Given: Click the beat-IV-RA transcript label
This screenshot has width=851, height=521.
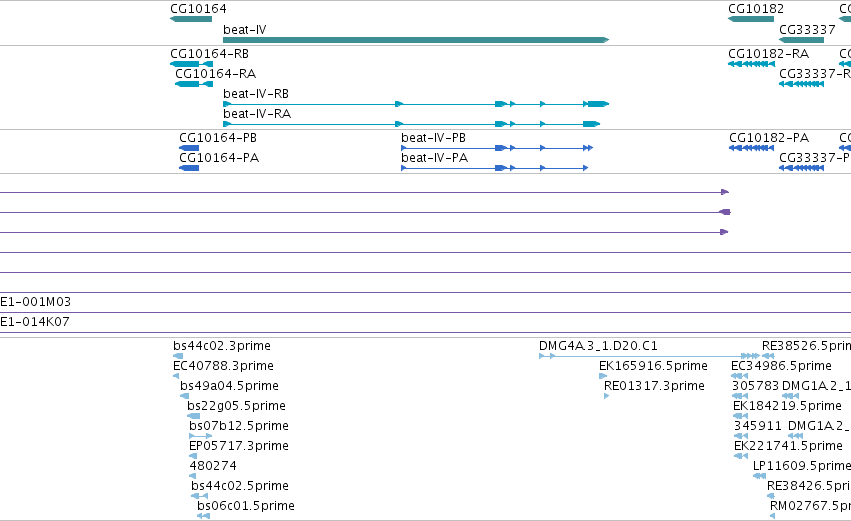Looking at the screenshot, I should click(x=257, y=114).
